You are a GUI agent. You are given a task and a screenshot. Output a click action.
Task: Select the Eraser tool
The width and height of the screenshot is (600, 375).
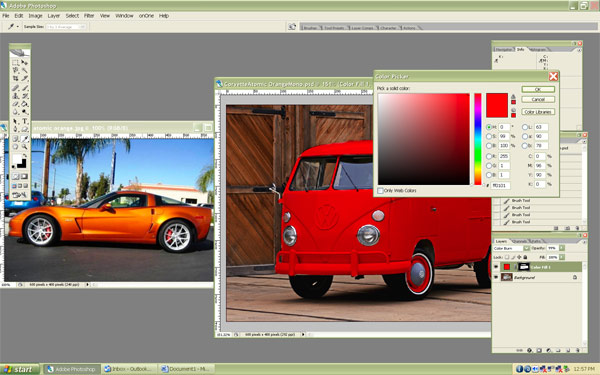[x=15, y=104]
